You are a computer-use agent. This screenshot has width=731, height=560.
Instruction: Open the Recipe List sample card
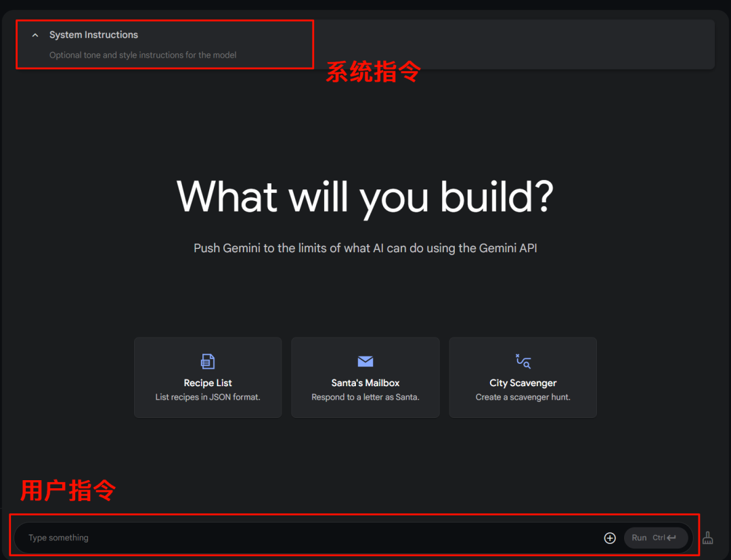208,377
